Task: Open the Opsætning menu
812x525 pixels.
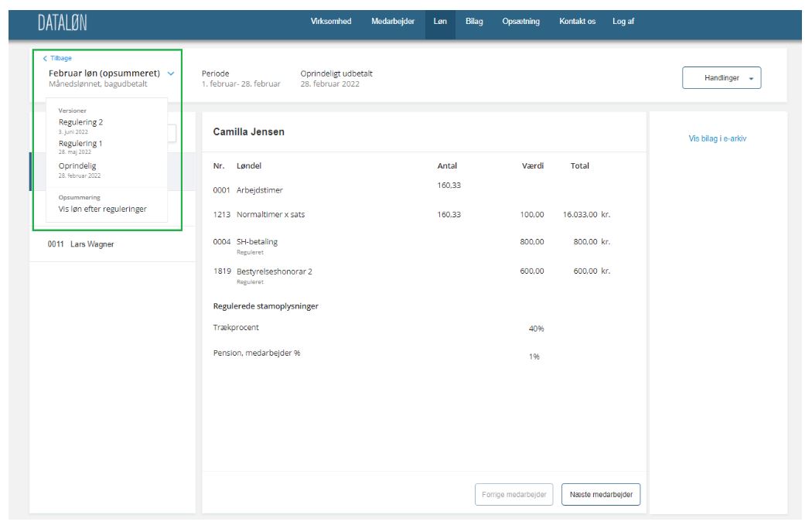Action: (x=520, y=22)
